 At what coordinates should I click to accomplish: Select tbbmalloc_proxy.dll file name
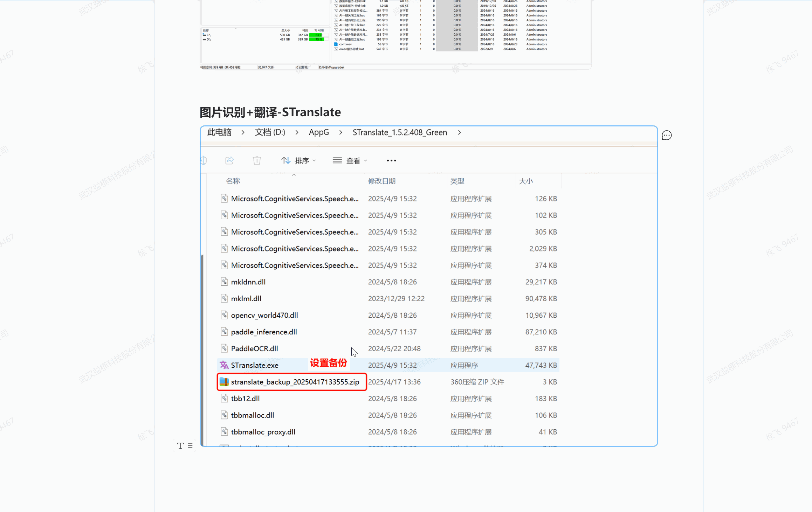click(x=263, y=432)
